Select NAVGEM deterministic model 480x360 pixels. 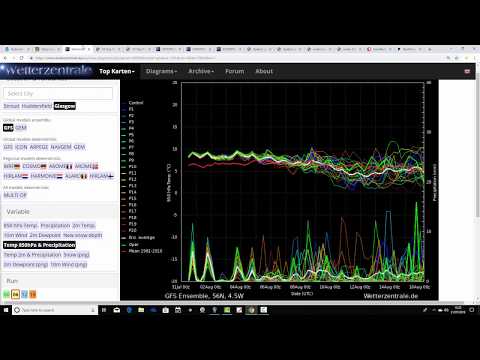pyautogui.click(x=61, y=147)
